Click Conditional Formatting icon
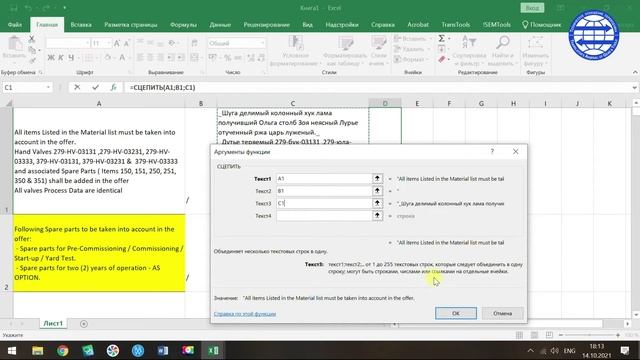This screenshot has height=360, width=640. (x=296, y=42)
